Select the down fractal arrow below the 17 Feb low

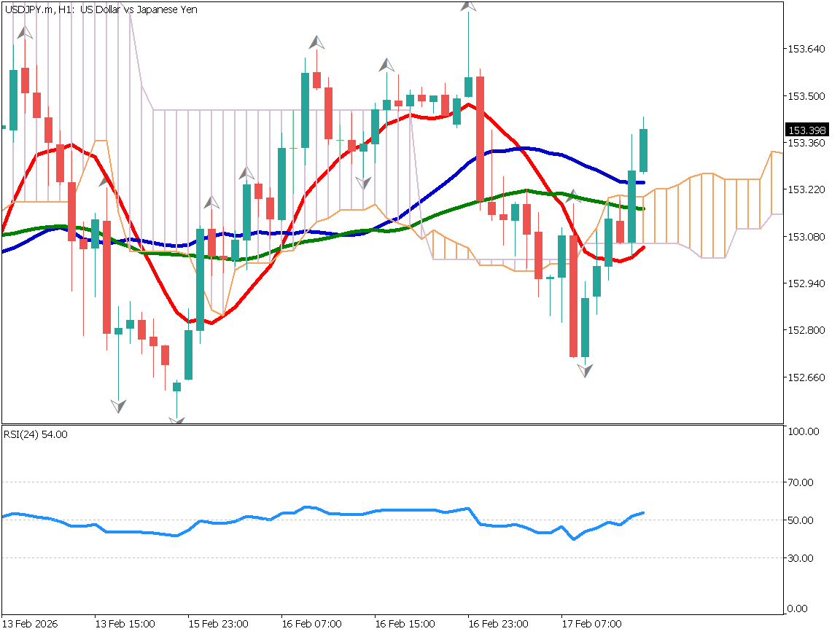tap(585, 370)
